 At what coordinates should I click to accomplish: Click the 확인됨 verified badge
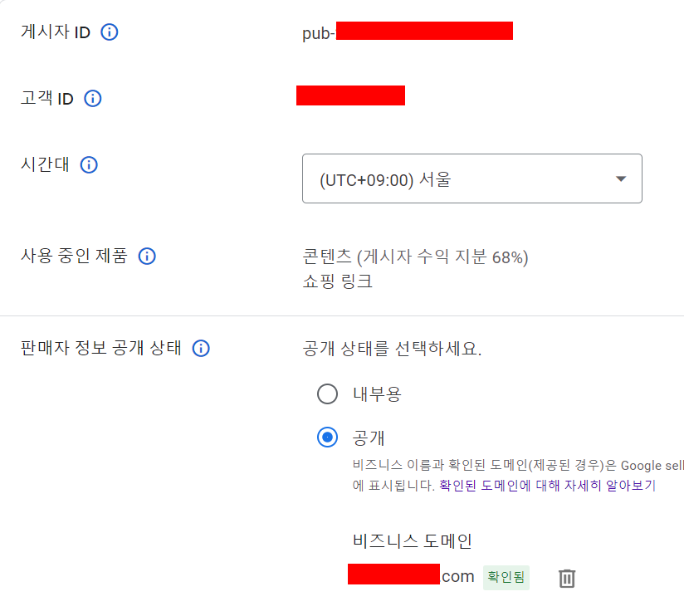pos(506,578)
